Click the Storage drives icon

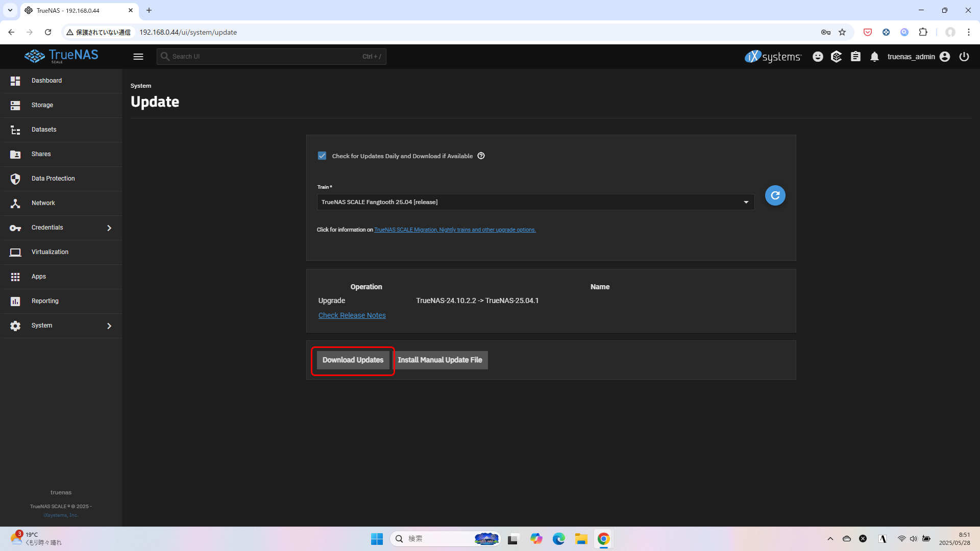coord(15,105)
